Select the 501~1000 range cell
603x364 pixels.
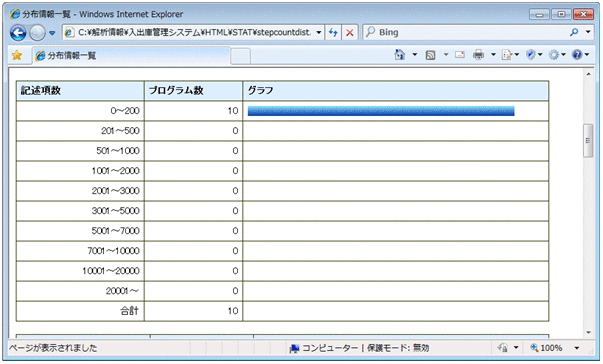point(80,151)
